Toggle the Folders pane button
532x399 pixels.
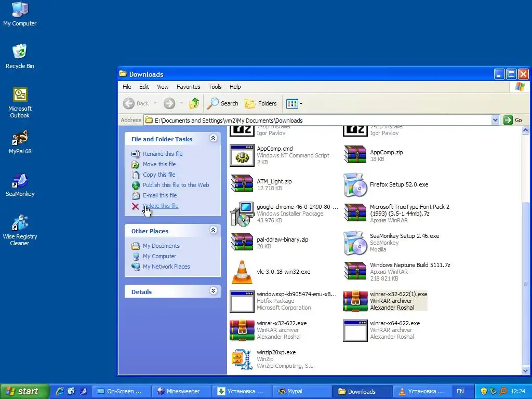(261, 103)
